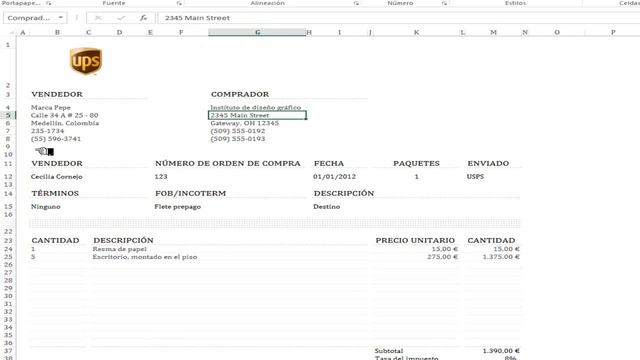This screenshot has height=360, width=640.
Task: Click the 'Gateway, OH 12345' cell
Action: tap(244, 123)
